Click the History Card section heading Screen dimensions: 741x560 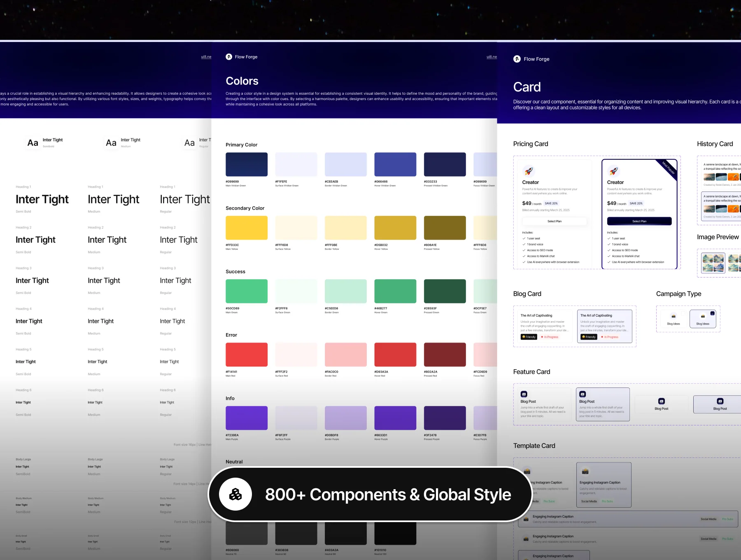[x=715, y=144]
